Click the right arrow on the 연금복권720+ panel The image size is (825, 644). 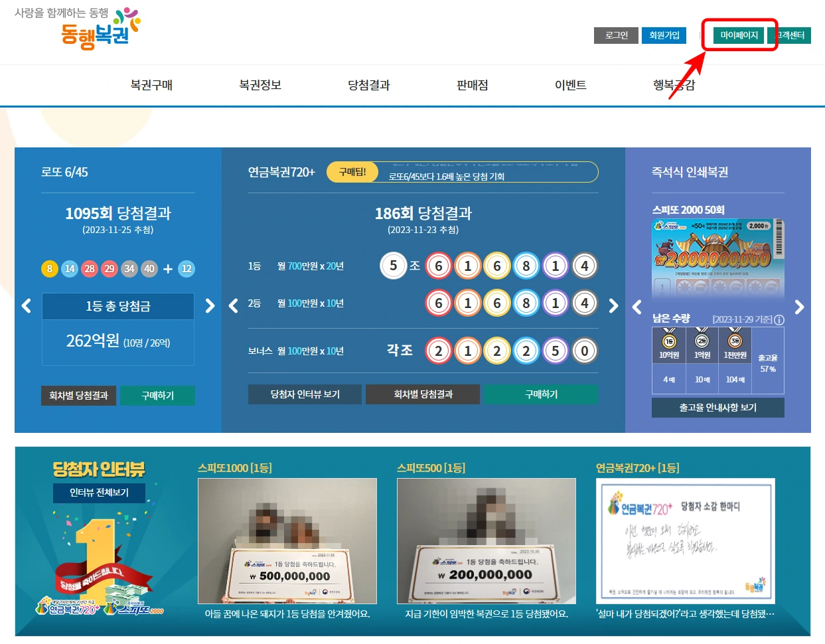[613, 306]
